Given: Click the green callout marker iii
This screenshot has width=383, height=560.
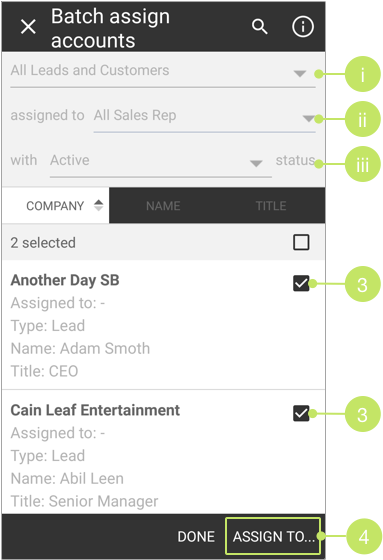Looking at the screenshot, I should [362, 164].
